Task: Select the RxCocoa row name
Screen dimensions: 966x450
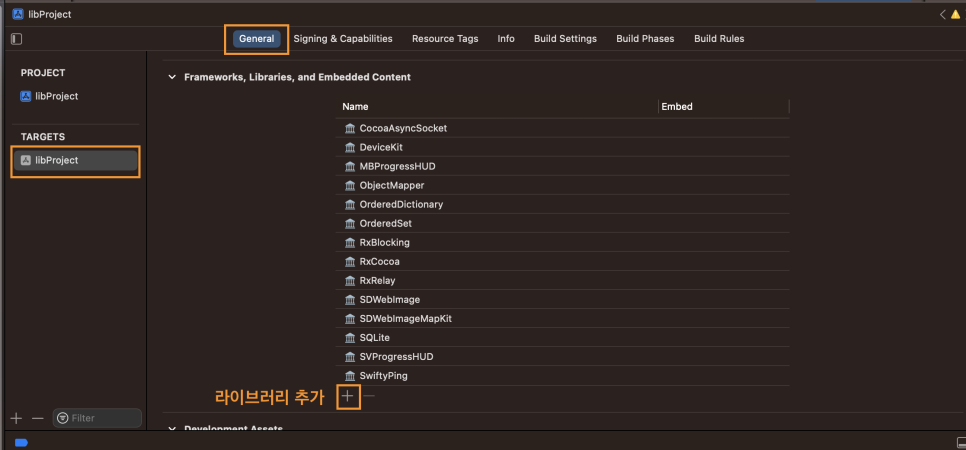Action: click(x=380, y=261)
